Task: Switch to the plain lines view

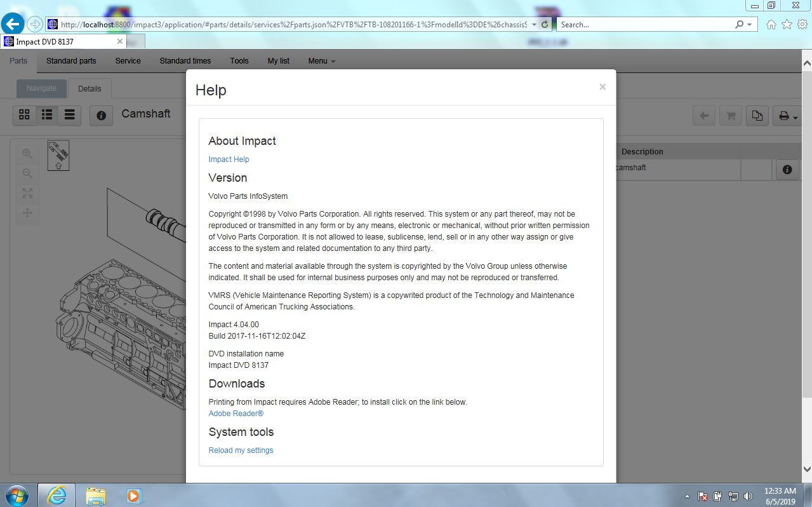Action: (70, 115)
